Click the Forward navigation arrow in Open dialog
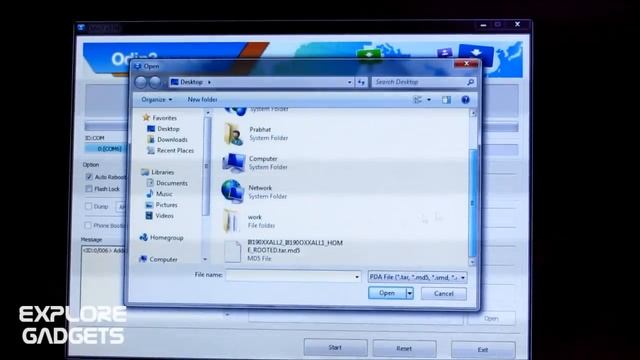The height and width of the screenshot is (360, 640). click(155, 82)
